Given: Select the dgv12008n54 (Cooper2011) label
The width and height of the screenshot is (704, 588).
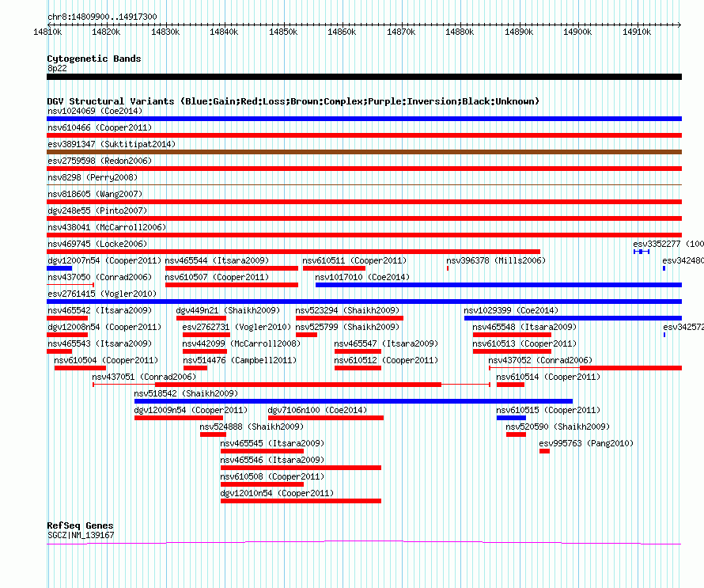Looking at the screenshot, I should 104,327.
